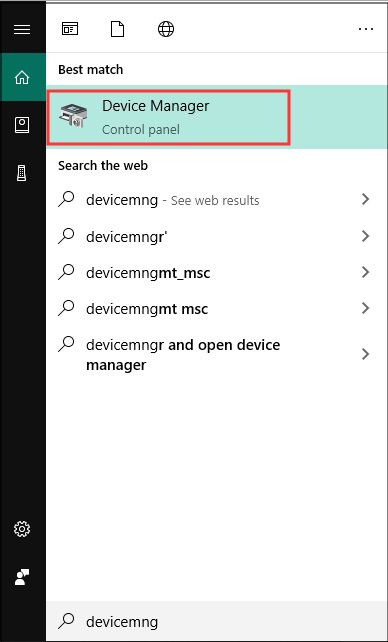This screenshot has width=388, height=642.
Task: Filter results by Documents icon
Action: (117, 29)
